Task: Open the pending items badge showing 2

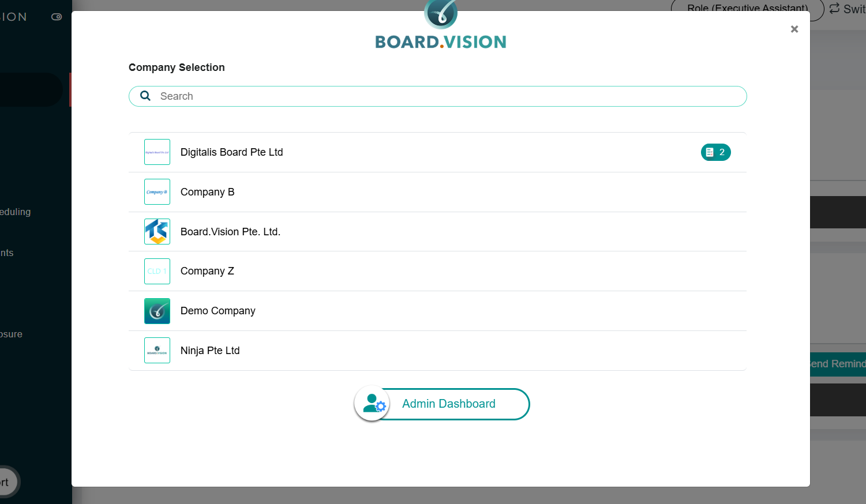Action: coord(715,152)
